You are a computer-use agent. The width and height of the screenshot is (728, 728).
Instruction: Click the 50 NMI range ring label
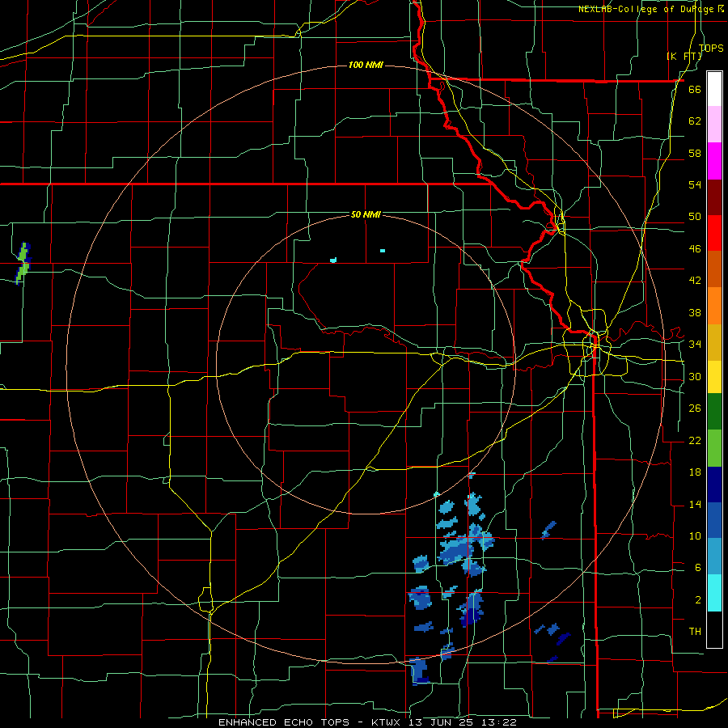pyautogui.click(x=366, y=214)
